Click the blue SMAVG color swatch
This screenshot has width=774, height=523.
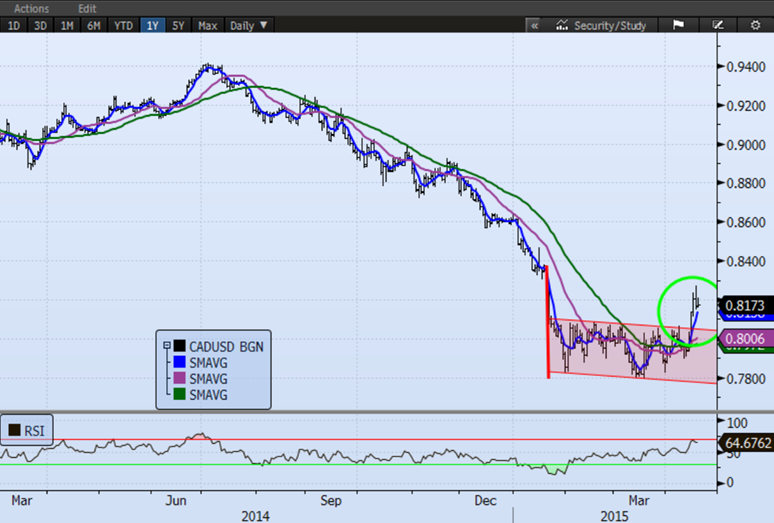180,361
